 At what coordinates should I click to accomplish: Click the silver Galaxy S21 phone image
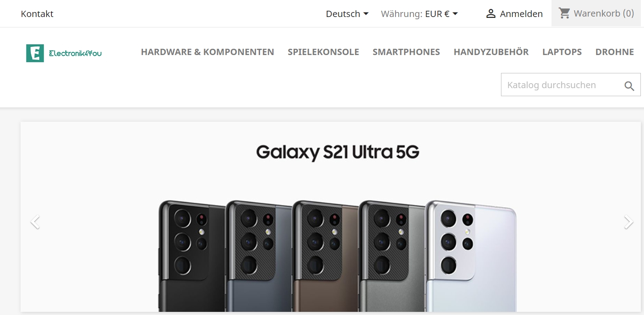[x=471, y=256]
